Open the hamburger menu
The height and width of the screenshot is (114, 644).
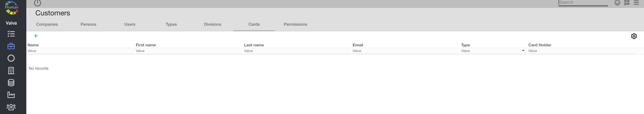click(636, 3)
